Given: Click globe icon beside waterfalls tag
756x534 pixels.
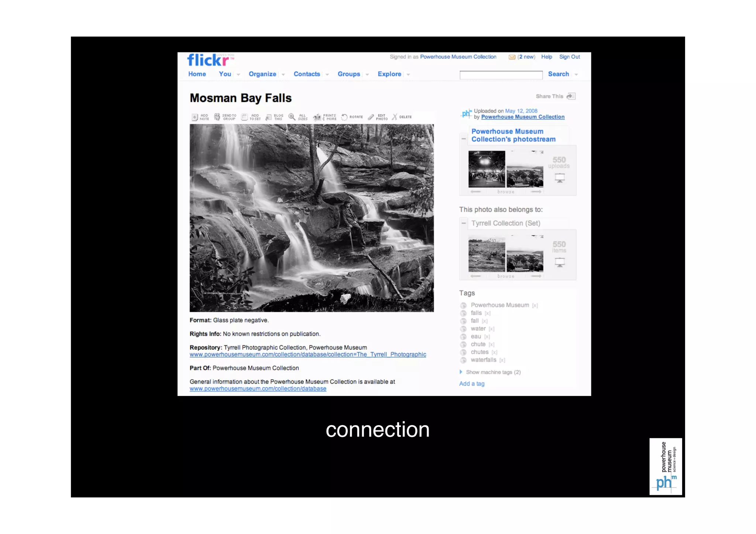Looking at the screenshot, I should (463, 360).
